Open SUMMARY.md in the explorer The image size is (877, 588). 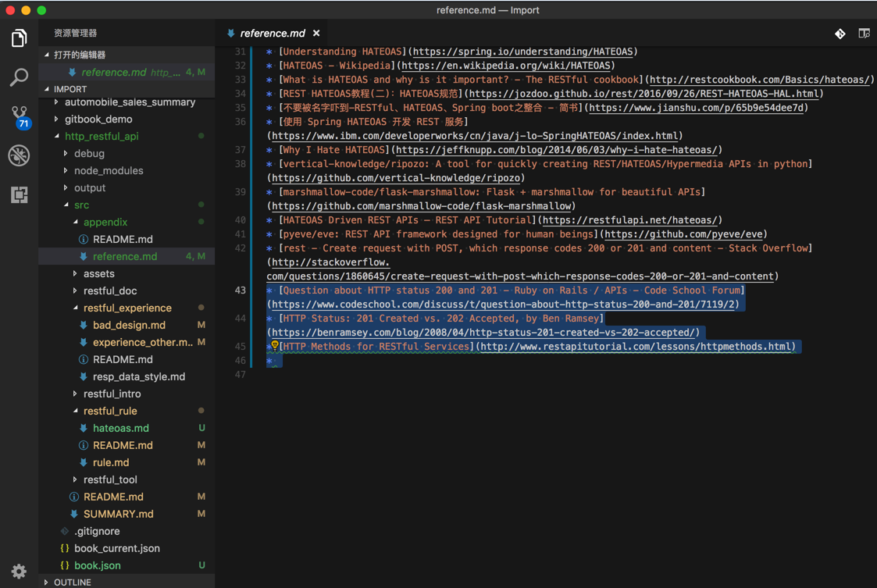coord(118,515)
